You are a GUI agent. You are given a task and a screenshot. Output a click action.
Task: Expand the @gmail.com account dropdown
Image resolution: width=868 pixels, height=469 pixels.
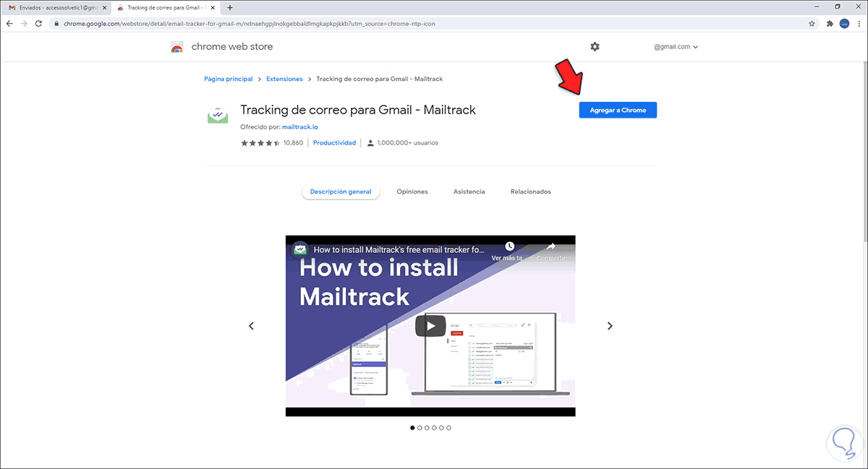676,47
